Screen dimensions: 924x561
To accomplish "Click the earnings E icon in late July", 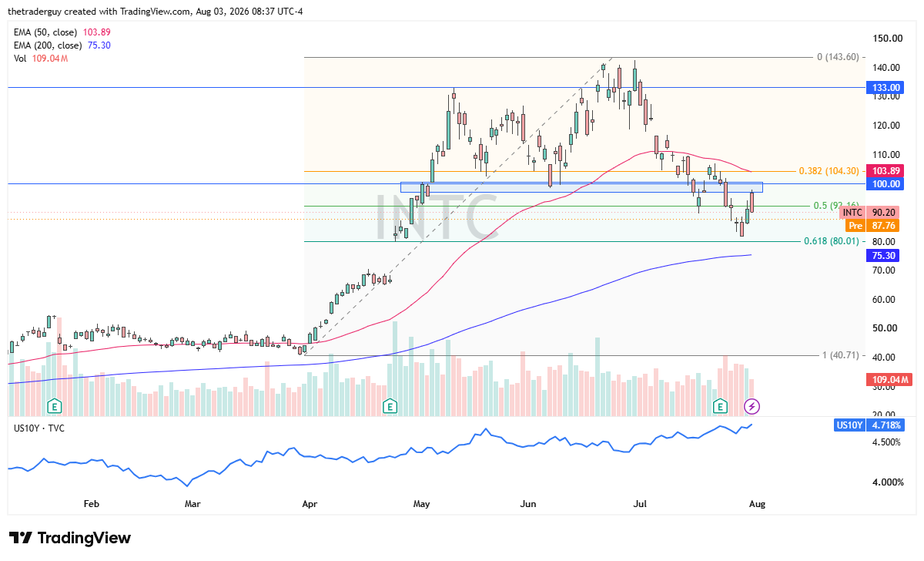I will click(x=721, y=405).
